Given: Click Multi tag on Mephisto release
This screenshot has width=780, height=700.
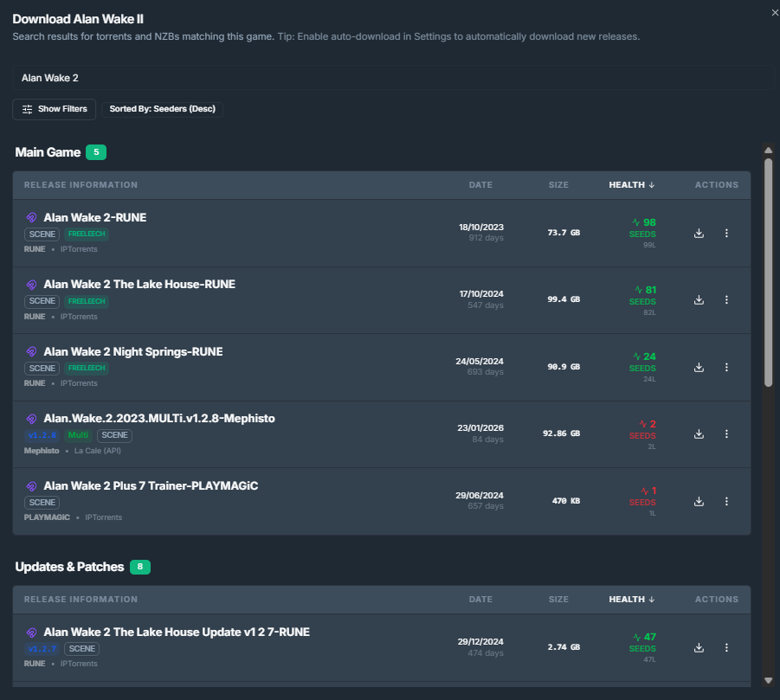Looking at the screenshot, I should [78, 435].
